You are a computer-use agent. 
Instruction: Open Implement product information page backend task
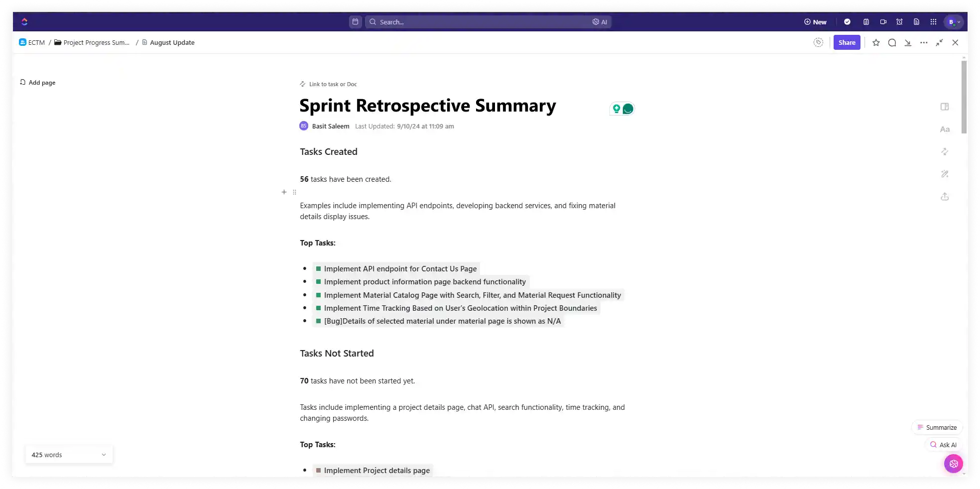[x=421, y=282]
